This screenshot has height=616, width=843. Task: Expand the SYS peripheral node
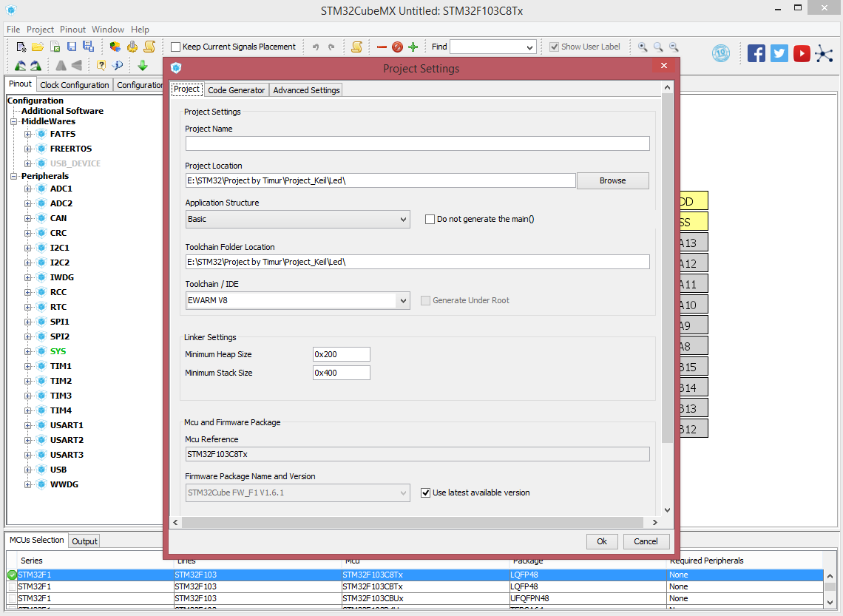coord(27,351)
